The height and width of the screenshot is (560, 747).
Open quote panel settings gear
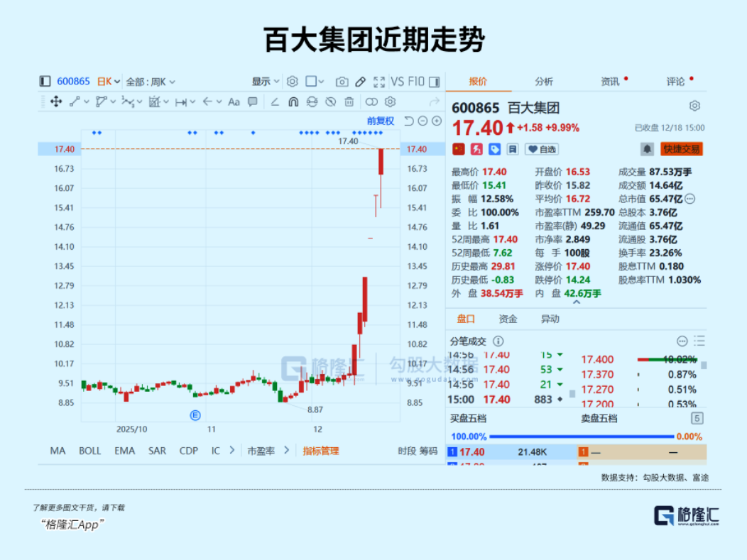(x=694, y=106)
